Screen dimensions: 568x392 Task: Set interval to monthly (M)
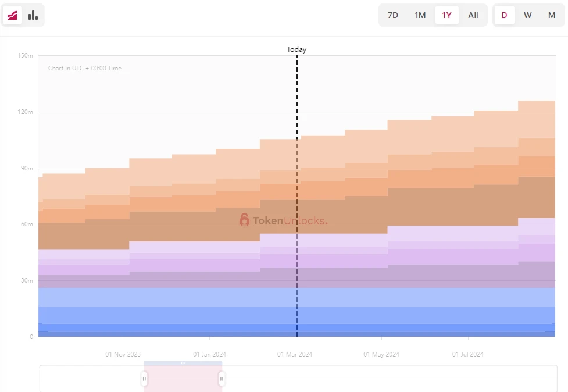pyautogui.click(x=551, y=15)
